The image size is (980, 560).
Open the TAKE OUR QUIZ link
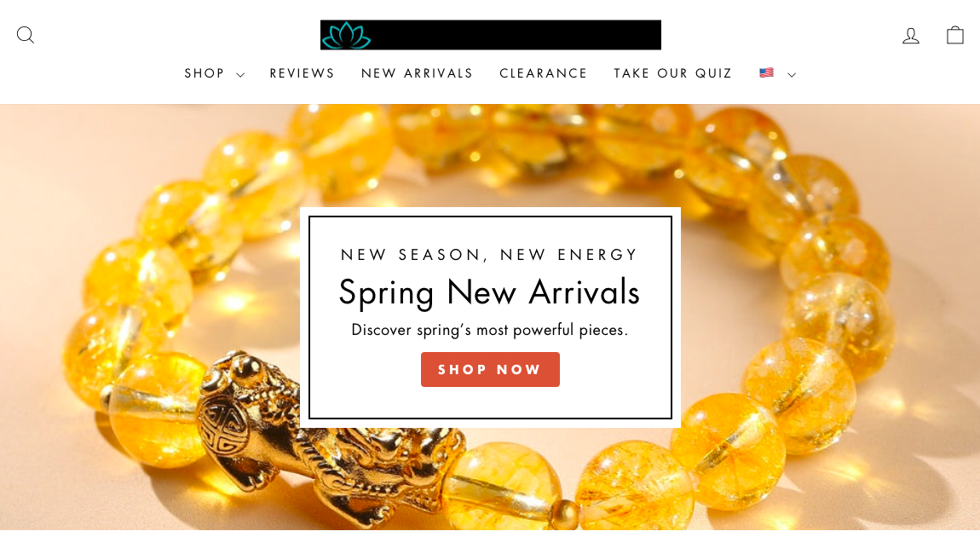click(672, 74)
